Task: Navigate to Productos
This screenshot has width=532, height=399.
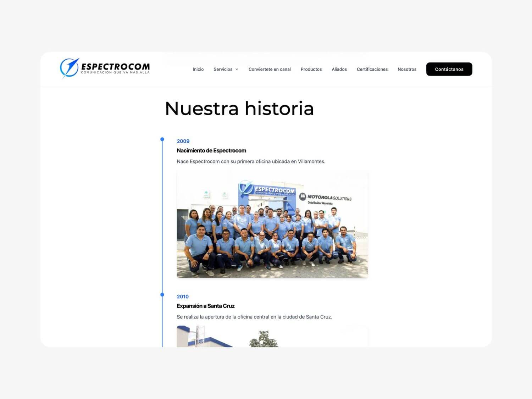Action: point(311,69)
